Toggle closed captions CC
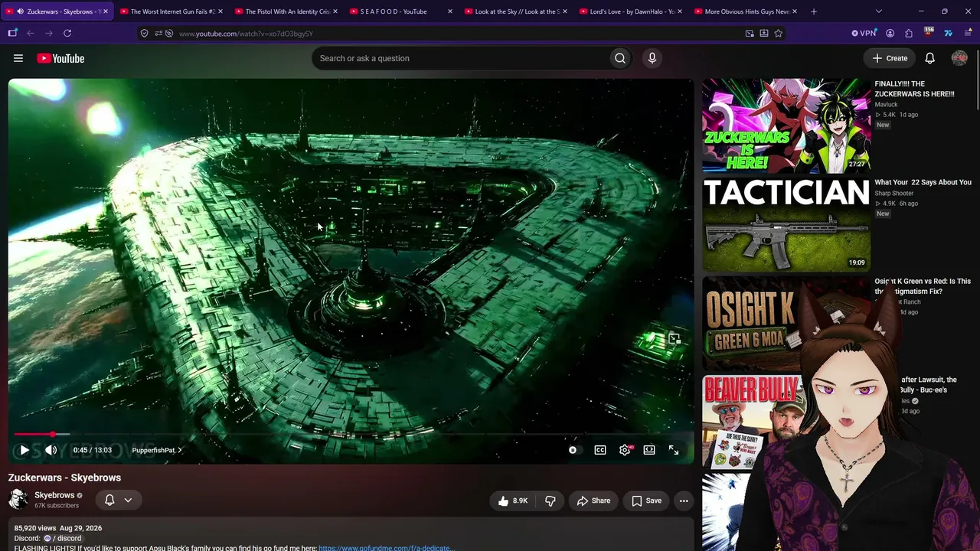This screenshot has height=551, width=980. click(600, 450)
